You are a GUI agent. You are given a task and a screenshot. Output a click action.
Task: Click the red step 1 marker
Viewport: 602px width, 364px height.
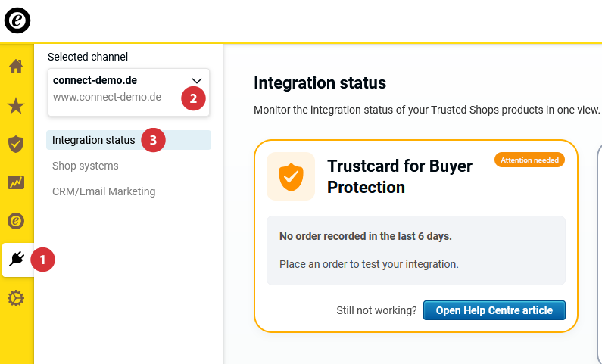(42, 260)
